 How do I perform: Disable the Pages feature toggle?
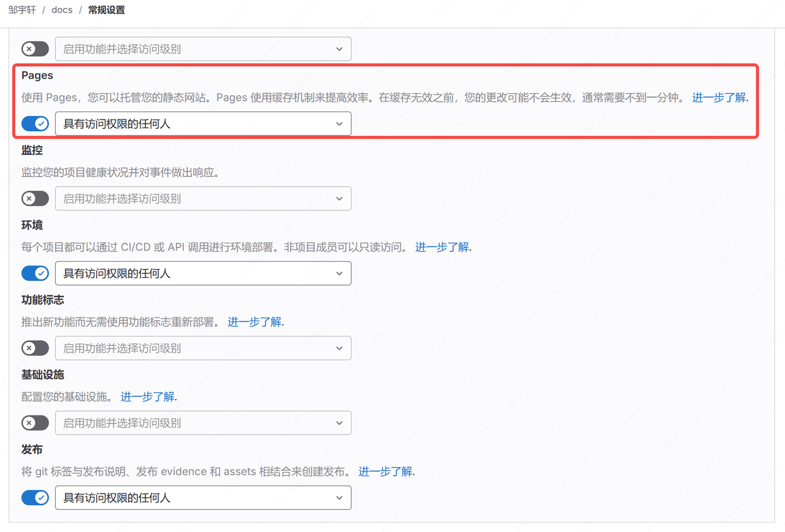[x=35, y=124]
